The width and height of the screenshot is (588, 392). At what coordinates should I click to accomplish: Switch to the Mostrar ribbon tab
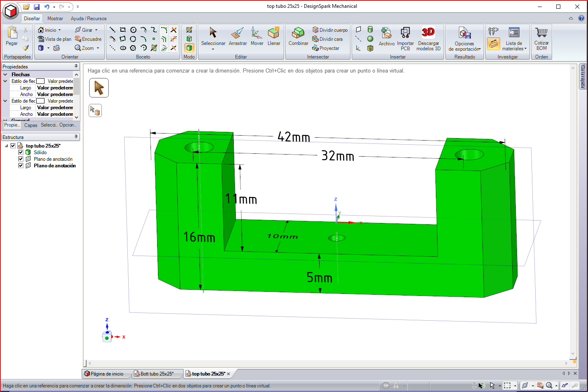click(x=55, y=19)
